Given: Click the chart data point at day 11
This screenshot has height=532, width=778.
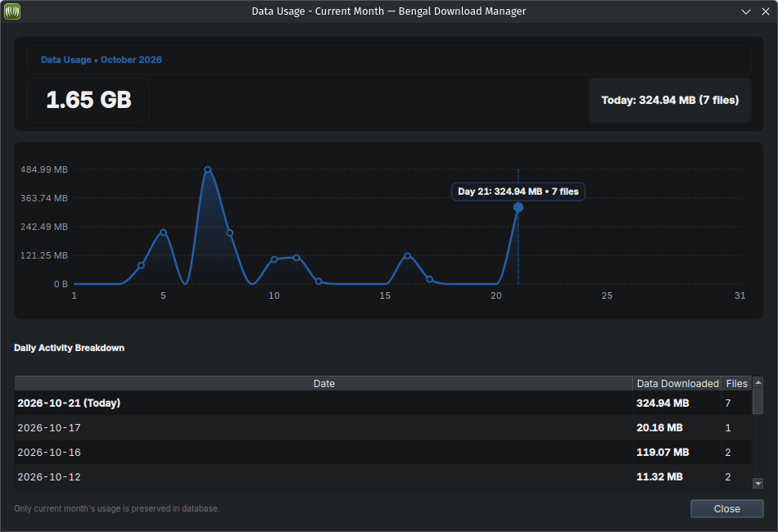Looking at the screenshot, I should (x=296, y=258).
